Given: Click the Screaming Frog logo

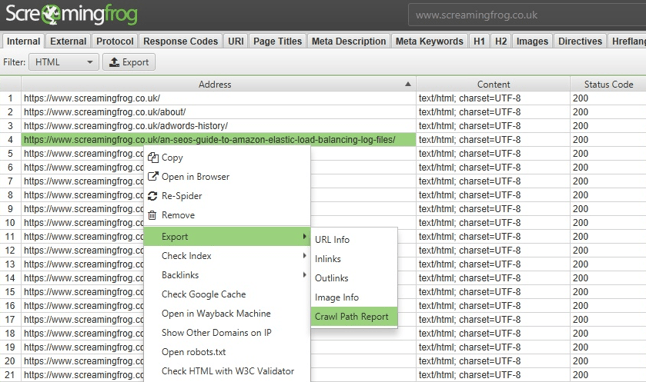Looking at the screenshot, I should coord(71,14).
